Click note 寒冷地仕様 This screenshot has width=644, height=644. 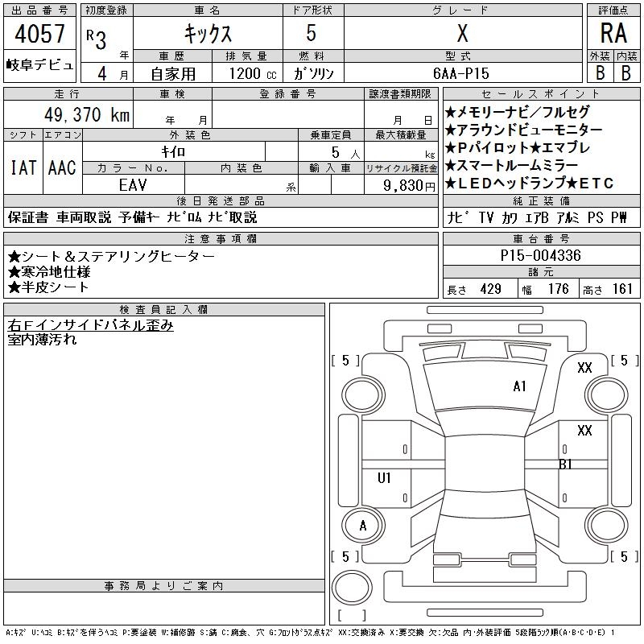coord(49,272)
